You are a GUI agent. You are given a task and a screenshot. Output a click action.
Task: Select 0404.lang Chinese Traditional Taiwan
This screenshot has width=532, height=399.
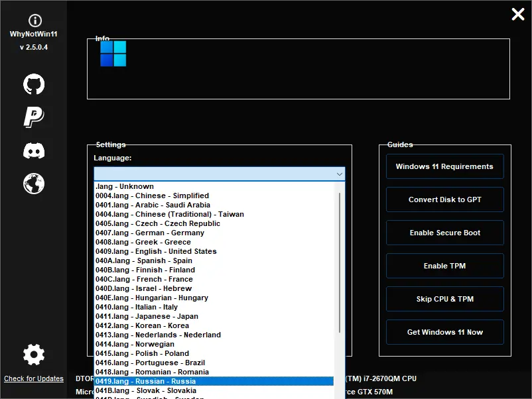[214, 214]
